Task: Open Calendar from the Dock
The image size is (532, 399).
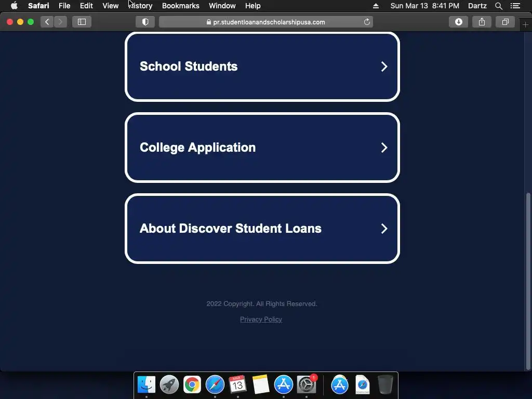Action: (x=237, y=384)
